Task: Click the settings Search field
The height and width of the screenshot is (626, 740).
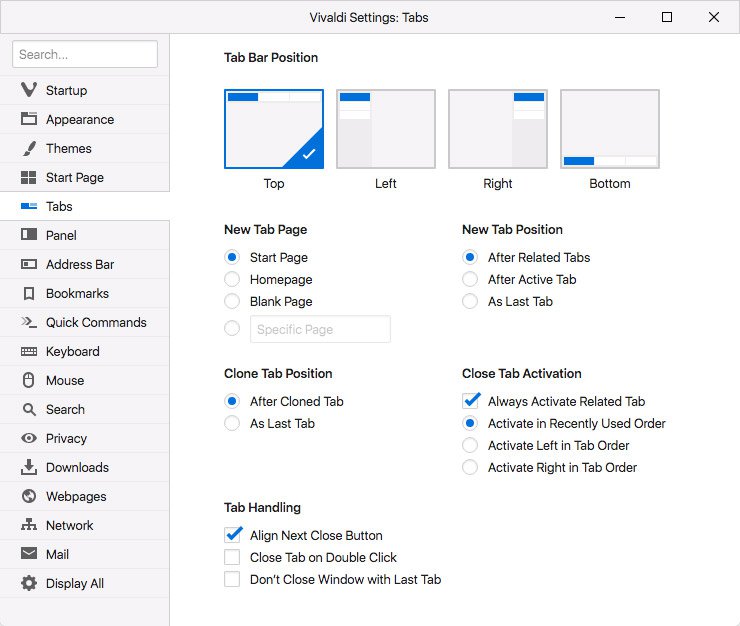Action: (85, 54)
